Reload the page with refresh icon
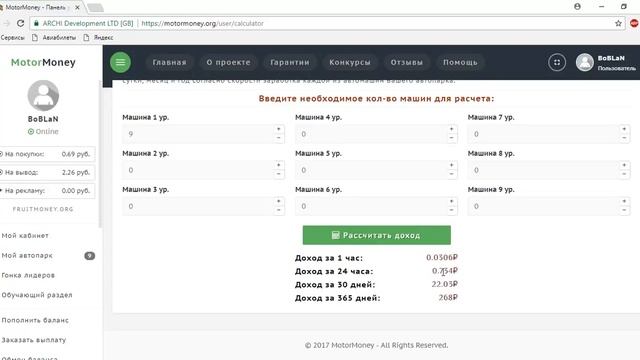Screen dimensions: 640x360 (20, 24)
